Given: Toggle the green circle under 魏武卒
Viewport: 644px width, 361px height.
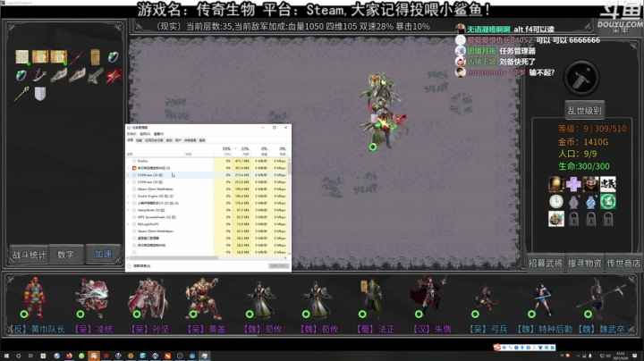Looking at the screenshot, I should click(x=588, y=315).
